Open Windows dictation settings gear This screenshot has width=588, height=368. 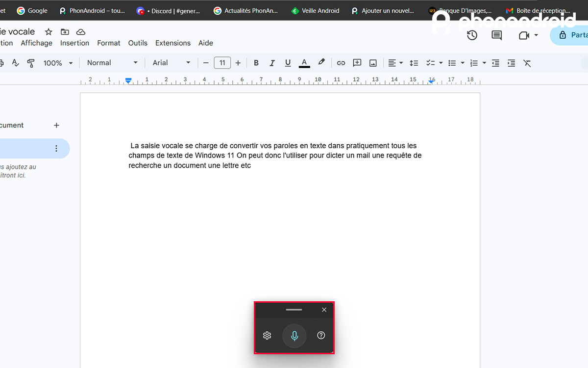point(267,335)
